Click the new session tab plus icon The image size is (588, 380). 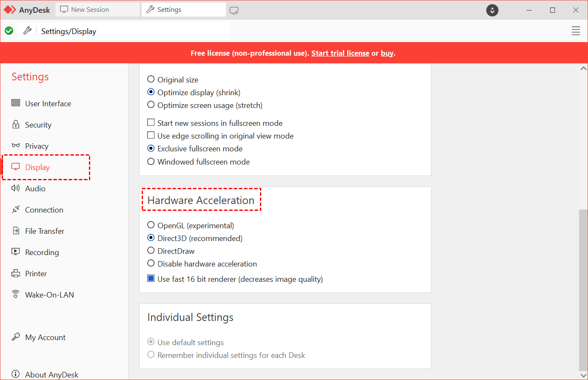pos(234,10)
